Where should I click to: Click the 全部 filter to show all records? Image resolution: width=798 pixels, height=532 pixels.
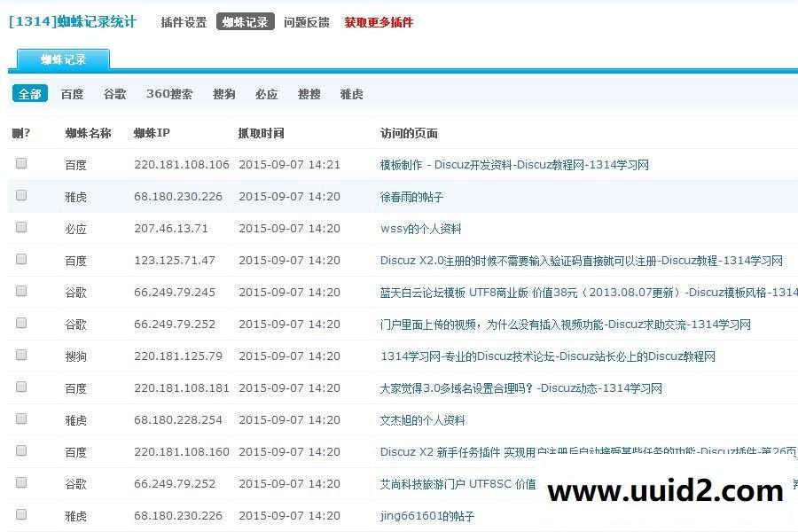pyautogui.click(x=29, y=93)
